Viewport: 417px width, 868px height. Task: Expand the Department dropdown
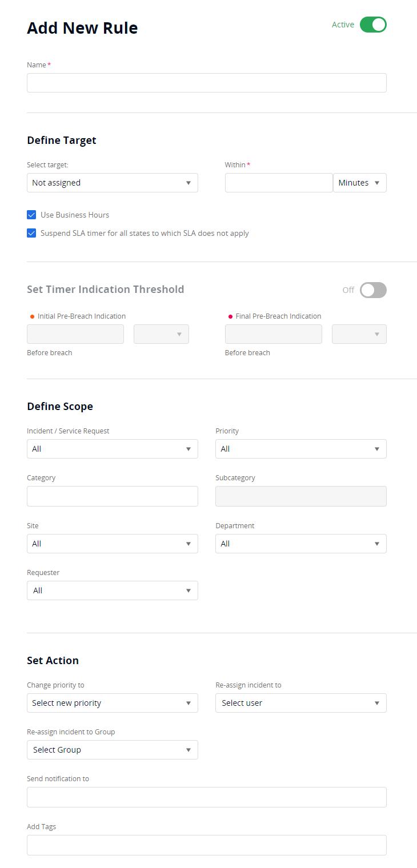click(x=300, y=544)
